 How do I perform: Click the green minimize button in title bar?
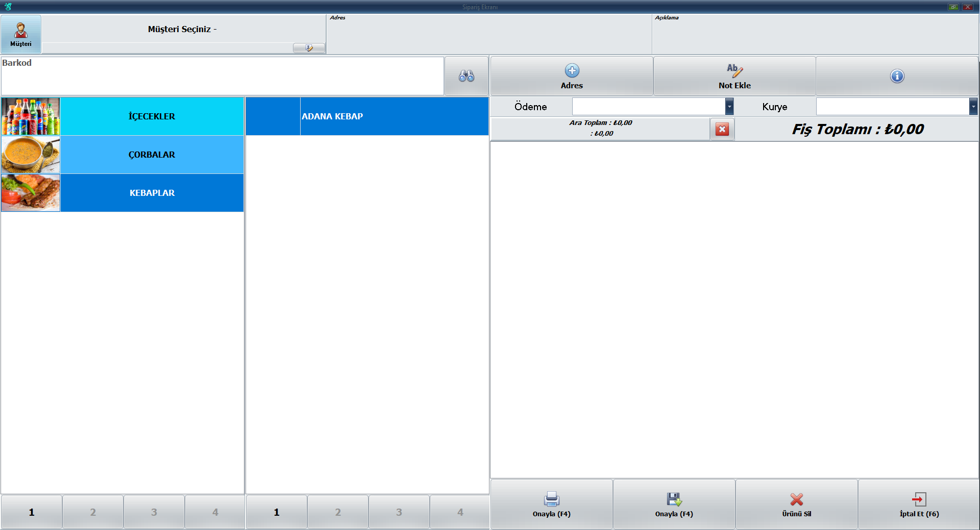(953, 7)
